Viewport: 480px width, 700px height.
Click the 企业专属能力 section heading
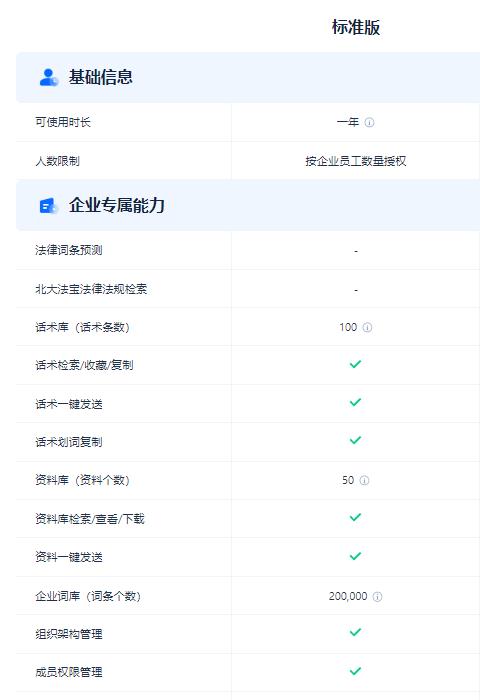pos(117,205)
